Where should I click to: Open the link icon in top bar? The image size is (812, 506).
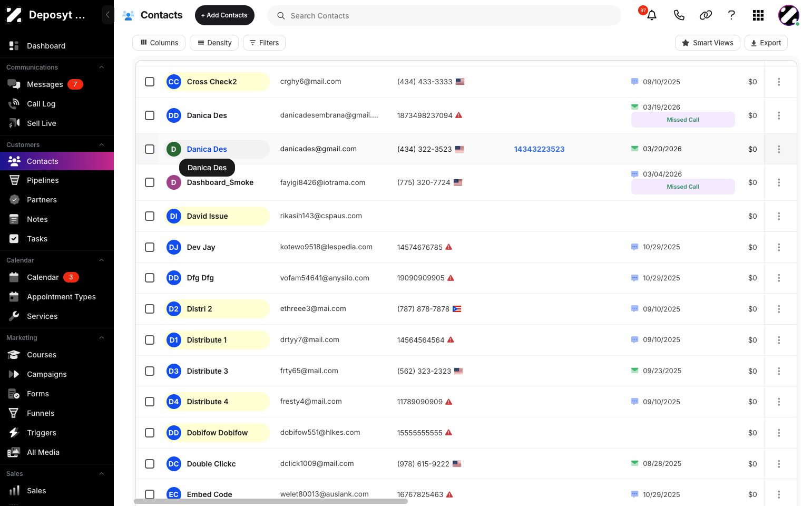click(x=706, y=15)
